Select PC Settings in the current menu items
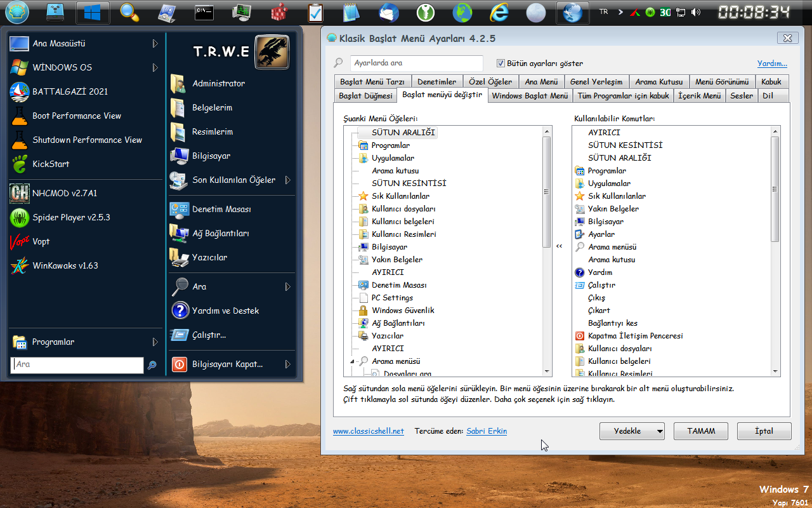Screen dimensions: 812x508 (392, 298)
